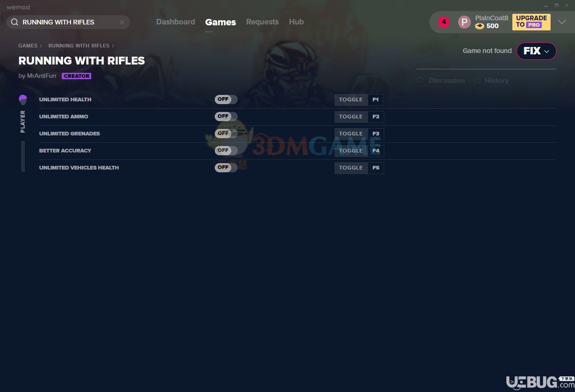The height and width of the screenshot is (392, 575).
Task: Open the Dashboard tab
Action: point(176,22)
